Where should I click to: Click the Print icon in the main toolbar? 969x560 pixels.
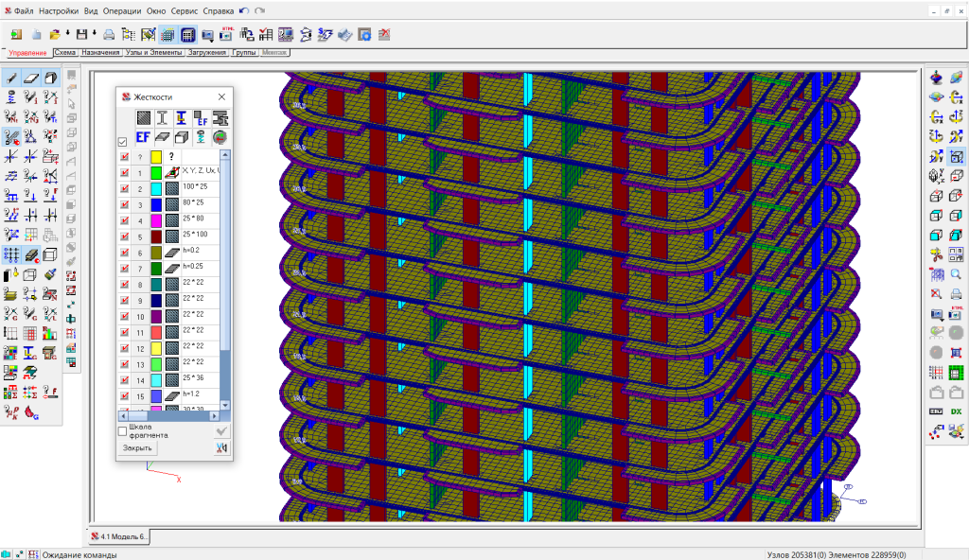tap(109, 35)
